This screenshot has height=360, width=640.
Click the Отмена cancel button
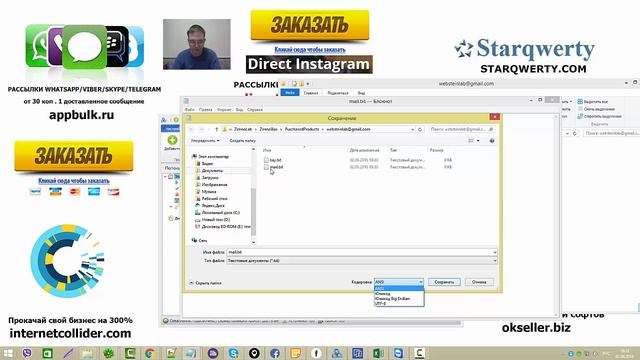479,282
